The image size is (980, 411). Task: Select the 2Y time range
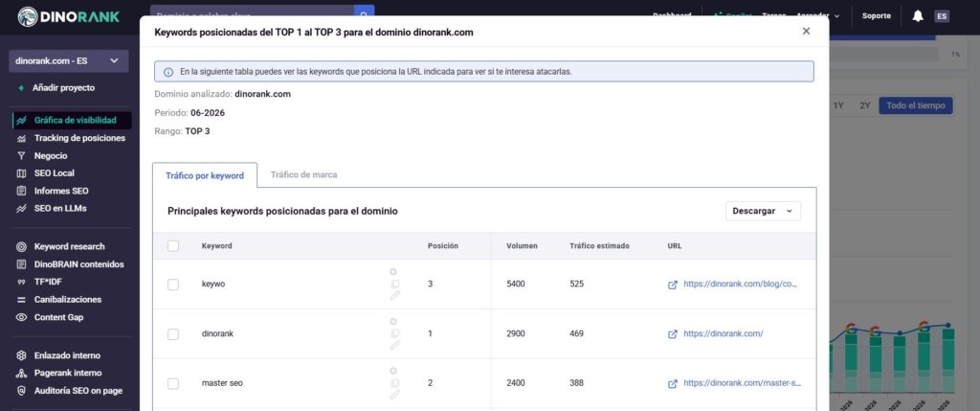pyautogui.click(x=864, y=105)
